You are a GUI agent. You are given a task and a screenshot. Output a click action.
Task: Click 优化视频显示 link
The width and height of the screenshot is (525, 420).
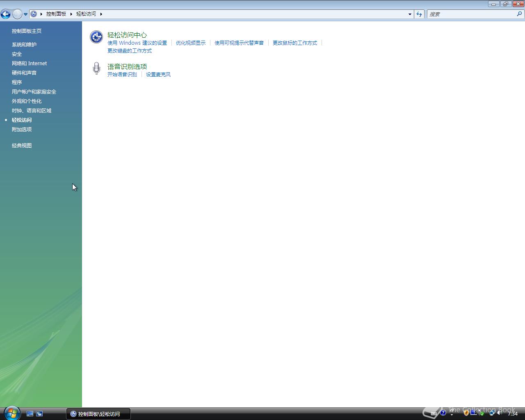191,43
